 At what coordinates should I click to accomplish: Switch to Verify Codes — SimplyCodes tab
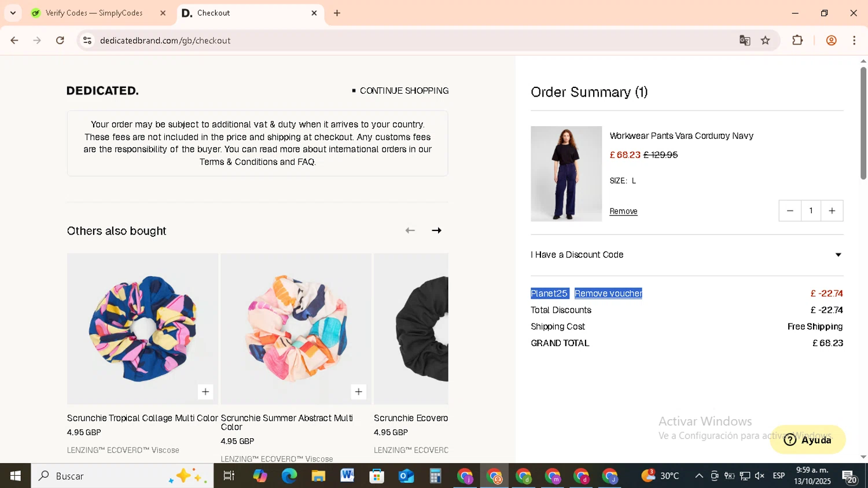click(x=93, y=13)
